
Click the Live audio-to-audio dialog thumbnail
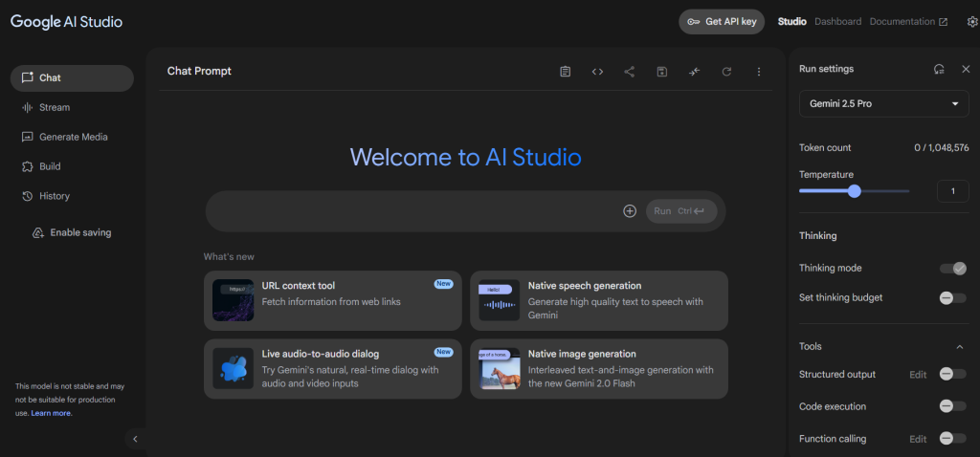coord(234,369)
